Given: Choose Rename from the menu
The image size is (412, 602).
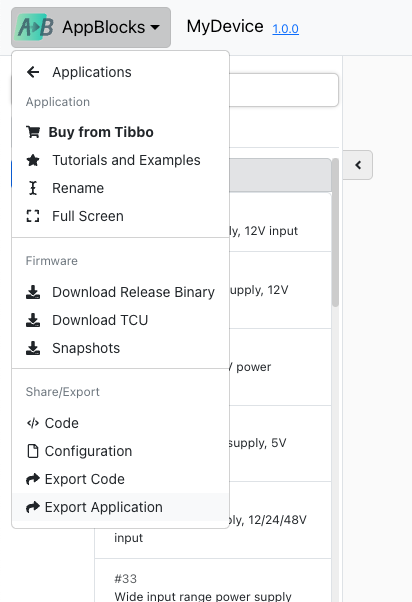Looking at the screenshot, I should pyautogui.click(x=120, y=188).
